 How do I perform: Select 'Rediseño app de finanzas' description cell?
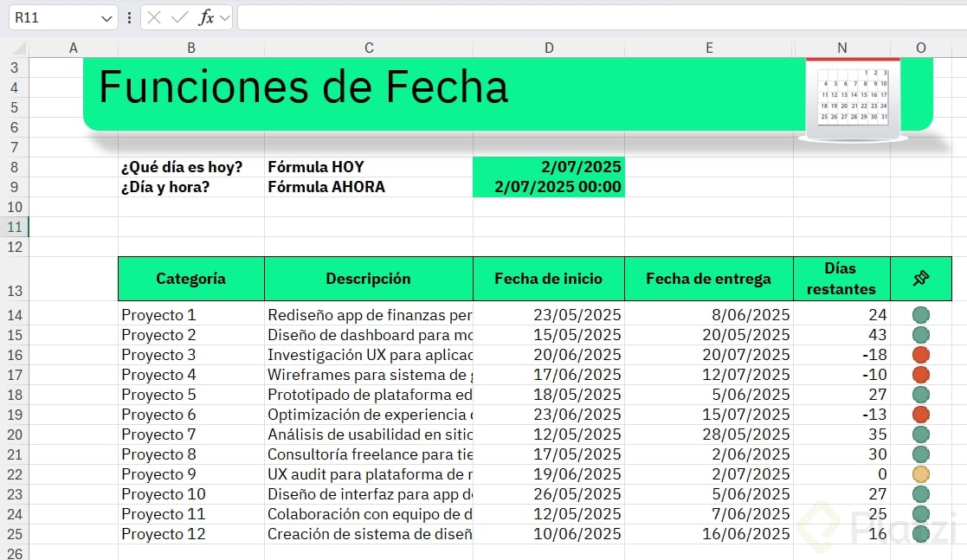tap(369, 315)
